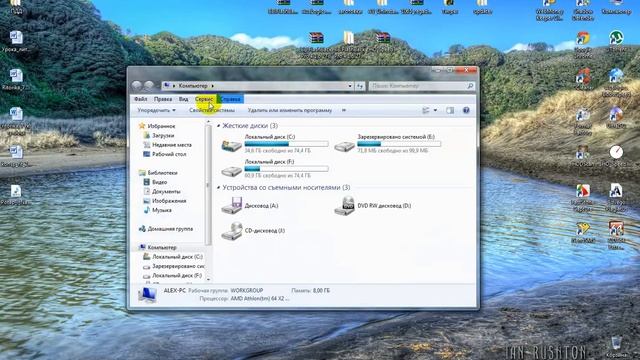The height and width of the screenshot is (360, 640).
Task: Click the navigation pane scrollbar down arrow
Action: pyautogui.click(x=209, y=280)
